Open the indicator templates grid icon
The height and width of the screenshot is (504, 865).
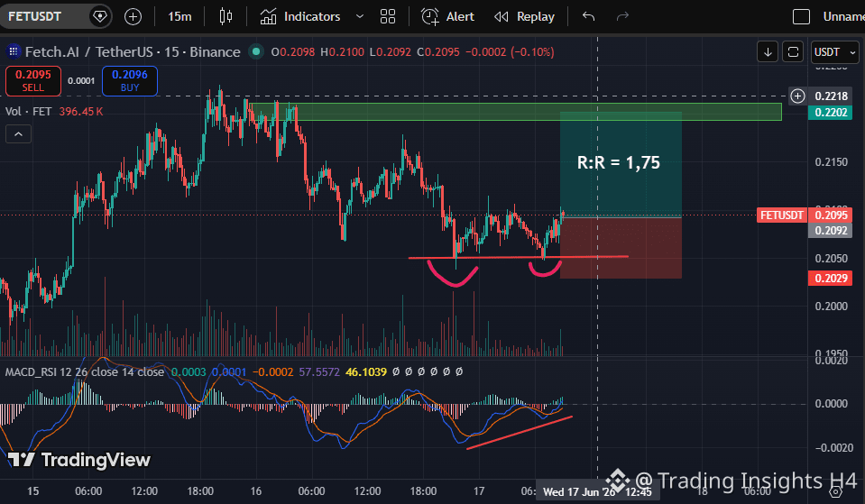point(388,16)
